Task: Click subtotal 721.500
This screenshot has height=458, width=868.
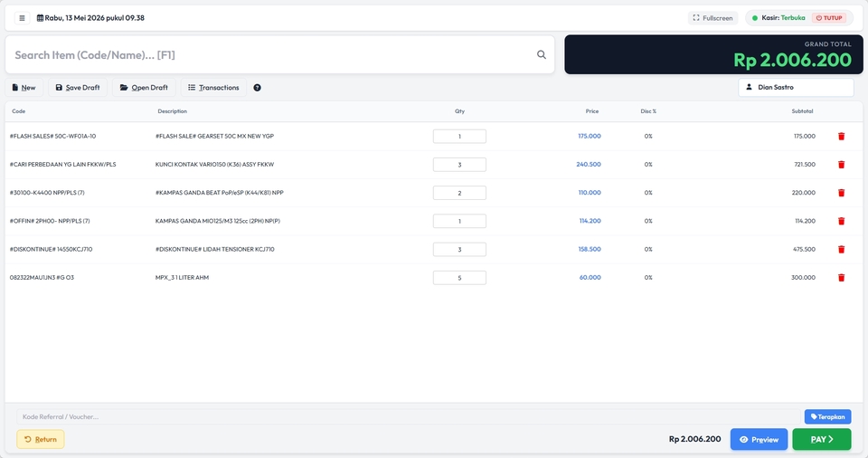Action: [804, 164]
